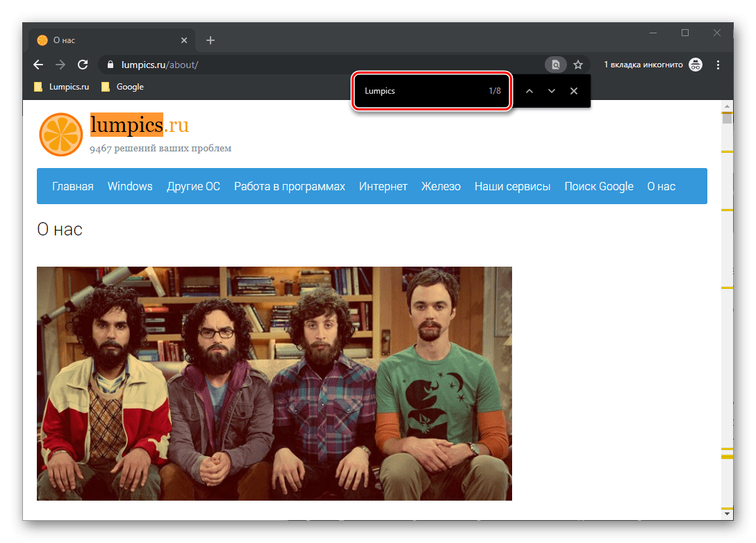Click the "О нас" page heading
This screenshot has height=543, width=756.
(x=60, y=230)
